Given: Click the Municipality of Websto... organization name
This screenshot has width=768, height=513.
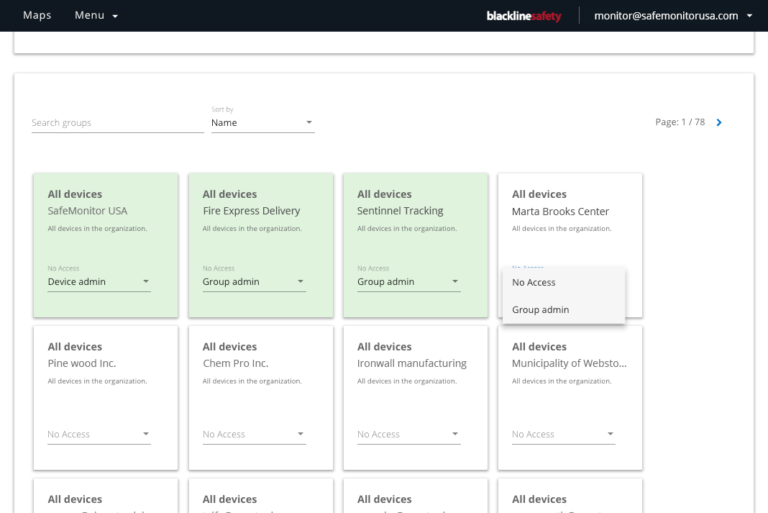Looking at the screenshot, I should (x=569, y=363).
